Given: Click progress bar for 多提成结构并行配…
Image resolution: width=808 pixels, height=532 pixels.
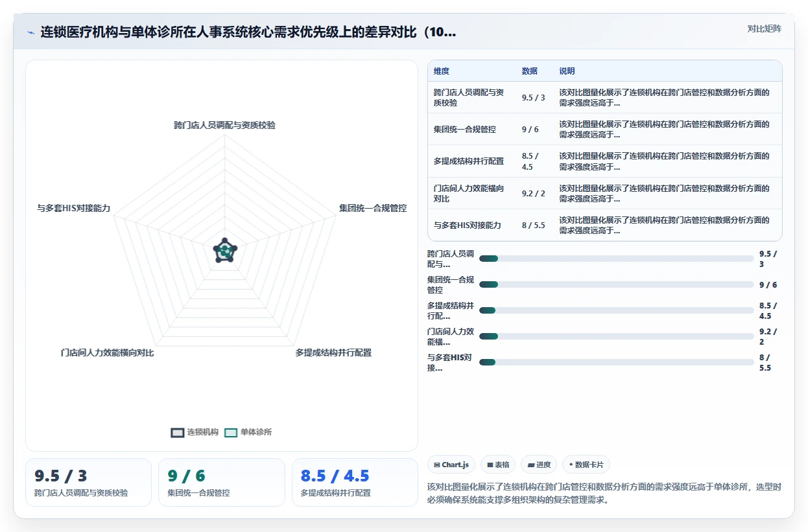Looking at the screenshot, I should 617,310.
